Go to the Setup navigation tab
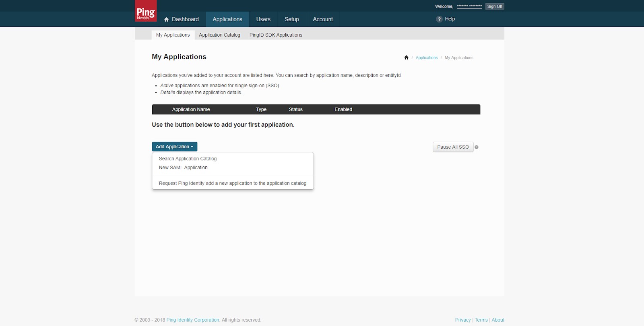This screenshot has height=326, width=644. coord(291,19)
